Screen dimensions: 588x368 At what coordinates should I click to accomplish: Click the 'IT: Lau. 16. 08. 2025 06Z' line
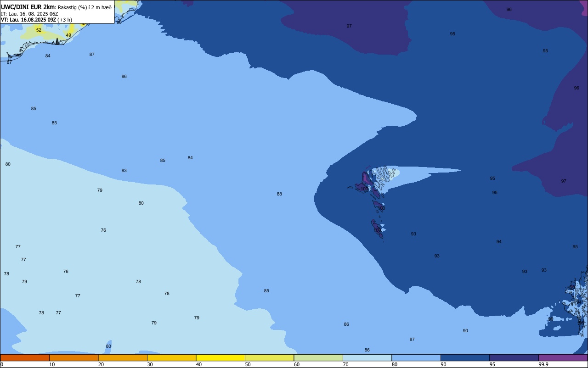(x=29, y=14)
